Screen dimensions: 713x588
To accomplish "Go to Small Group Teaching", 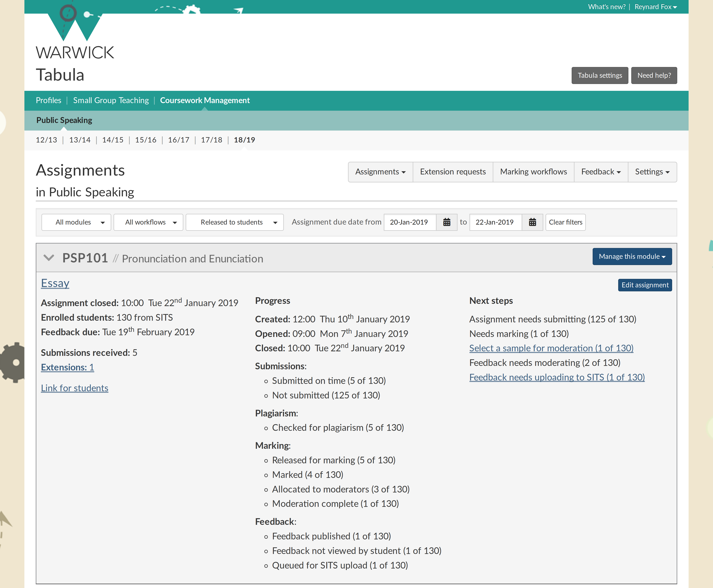I will (111, 100).
